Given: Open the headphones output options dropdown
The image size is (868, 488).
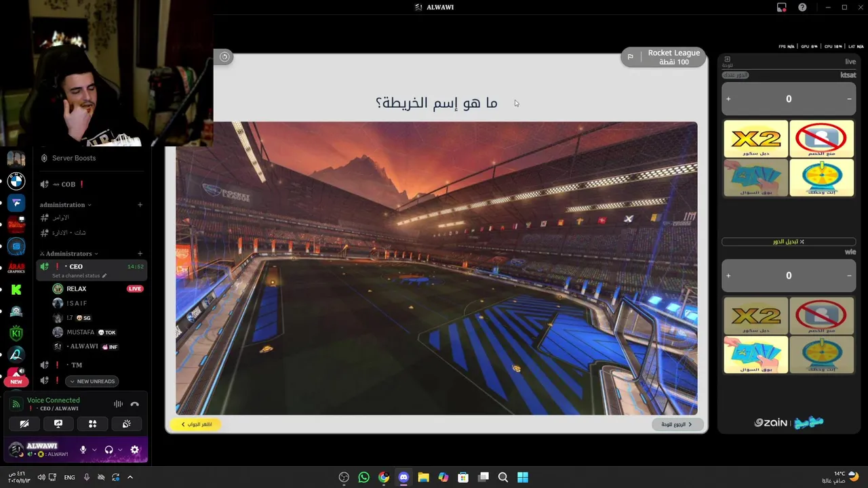Looking at the screenshot, I should coord(120,449).
